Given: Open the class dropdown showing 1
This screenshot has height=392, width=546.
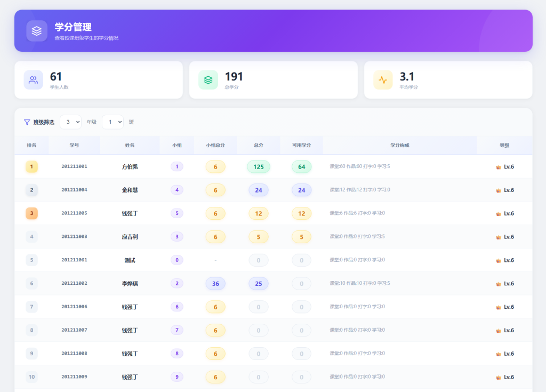Looking at the screenshot, I should [x=113, y=122].
